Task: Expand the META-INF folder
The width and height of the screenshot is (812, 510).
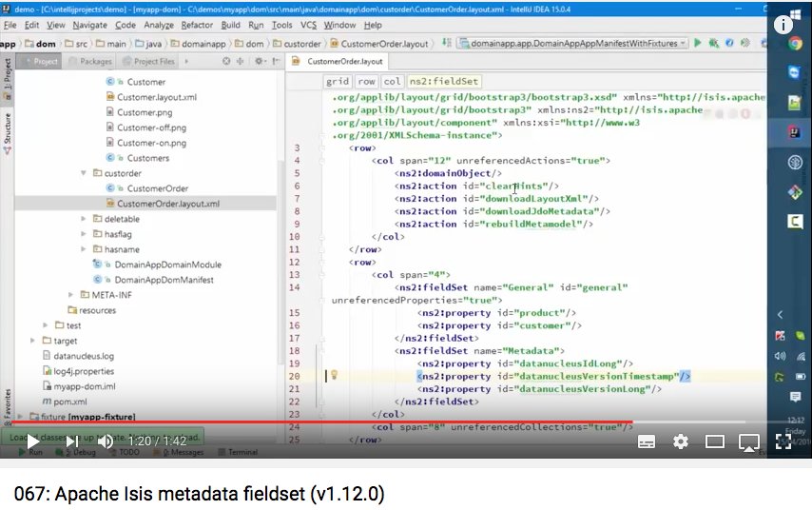Action: point(70,295)
